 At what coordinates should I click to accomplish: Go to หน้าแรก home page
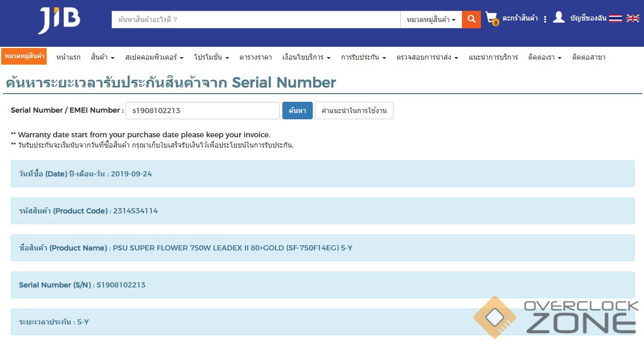[x=68, y=57]
